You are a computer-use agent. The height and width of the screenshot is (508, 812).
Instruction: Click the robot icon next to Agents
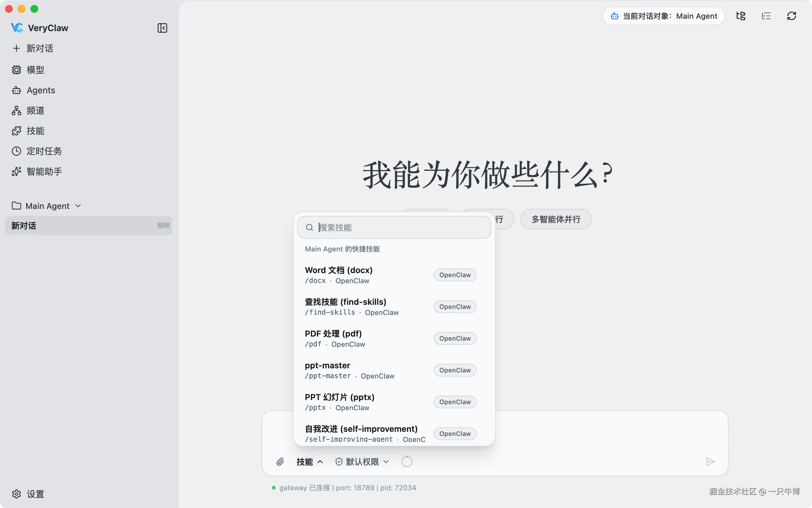coord(16,90)
